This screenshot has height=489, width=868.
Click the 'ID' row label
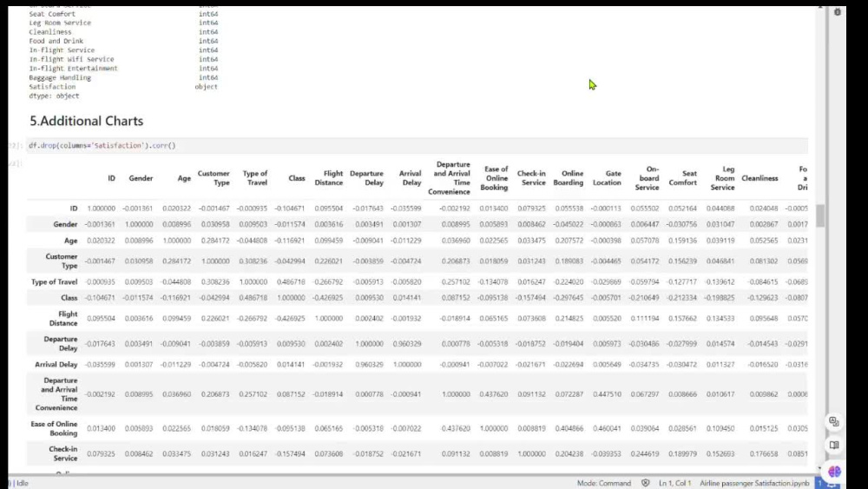pyautogui.click(x=74, y=208)
